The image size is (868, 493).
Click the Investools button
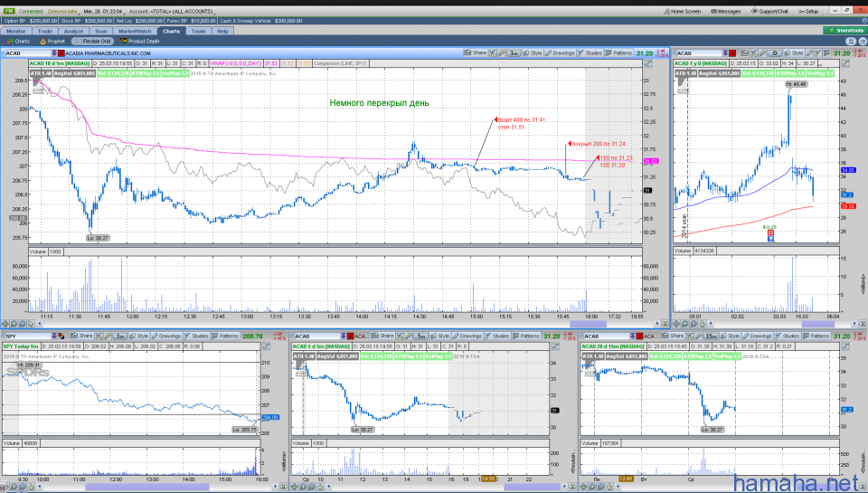point(844,31)
